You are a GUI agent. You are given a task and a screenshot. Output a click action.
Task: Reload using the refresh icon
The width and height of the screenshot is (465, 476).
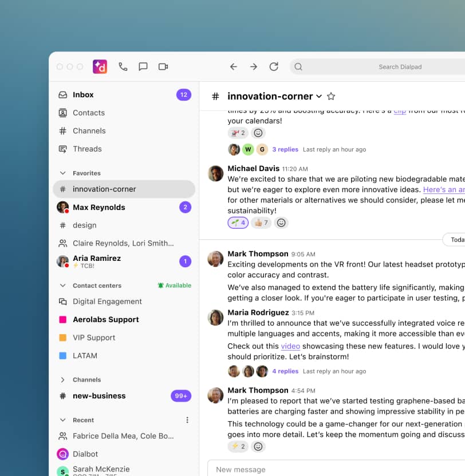(274, 66)
